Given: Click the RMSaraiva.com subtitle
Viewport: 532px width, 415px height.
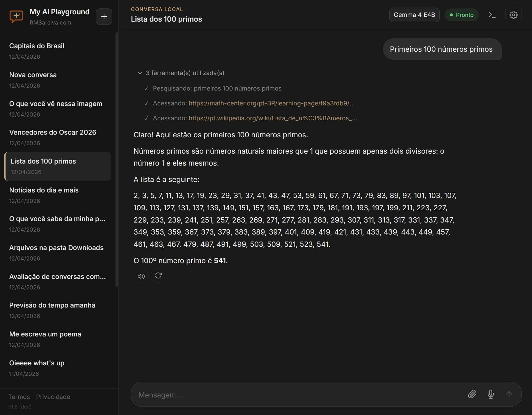Looking at the screenshot, I should pos(50,22).
